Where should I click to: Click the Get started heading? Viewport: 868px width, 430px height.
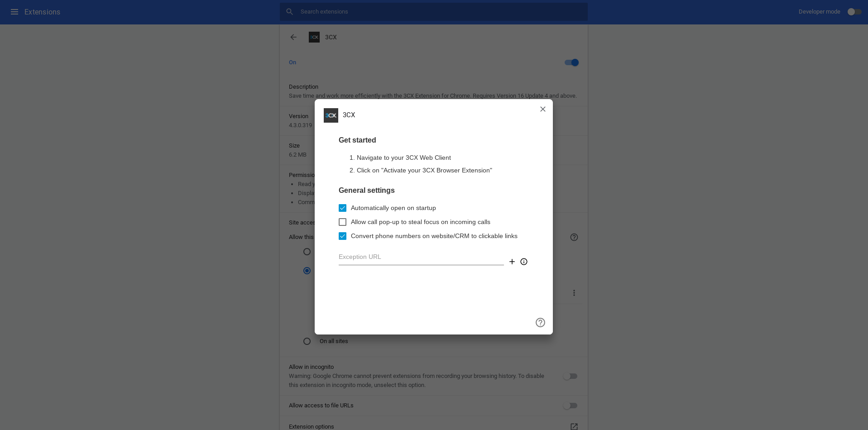[357, 140]
